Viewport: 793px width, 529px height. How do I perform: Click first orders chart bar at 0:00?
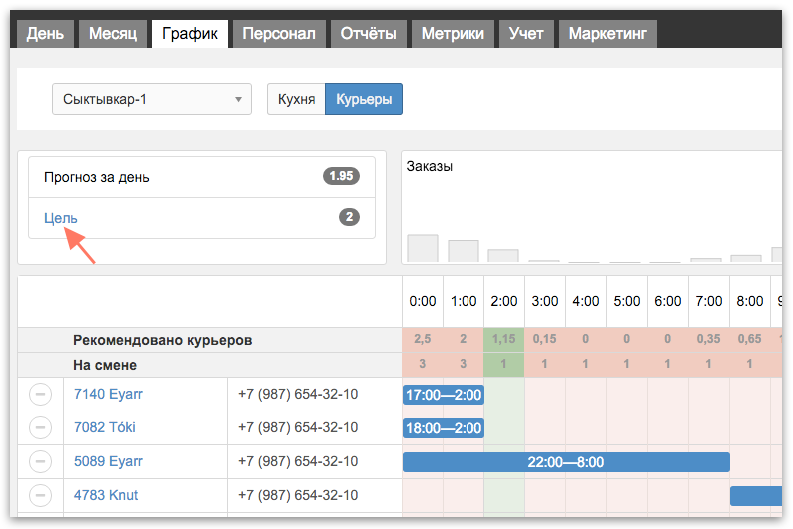point(423,248)
